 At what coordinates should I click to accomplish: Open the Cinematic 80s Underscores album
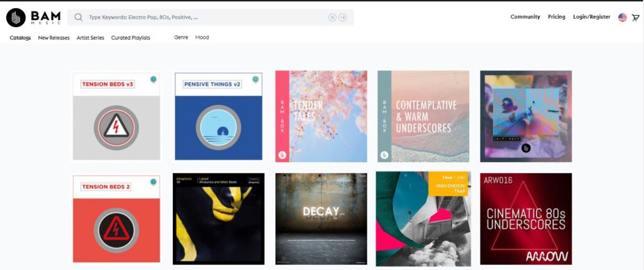526,219
